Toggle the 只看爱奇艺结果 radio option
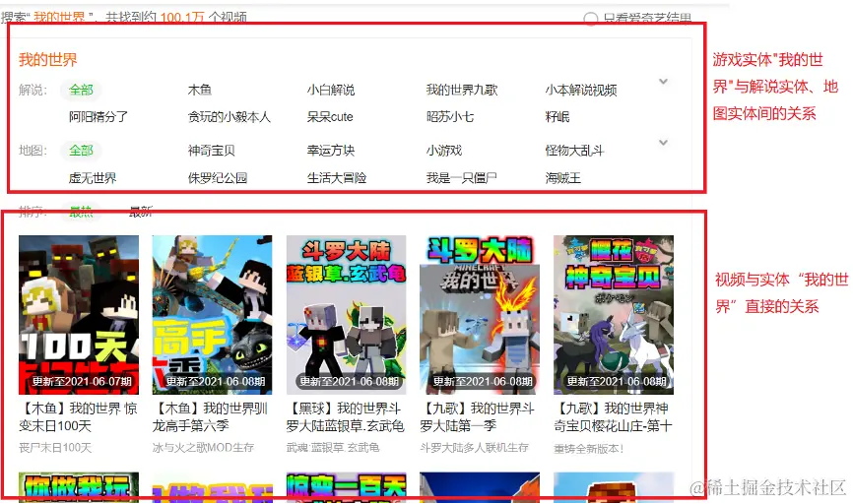This screenshot has width=853, height=504. tap(591, 19)
